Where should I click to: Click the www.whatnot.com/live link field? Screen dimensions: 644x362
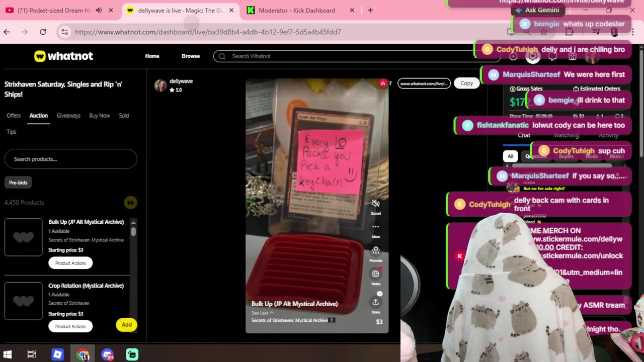[424, 83]
